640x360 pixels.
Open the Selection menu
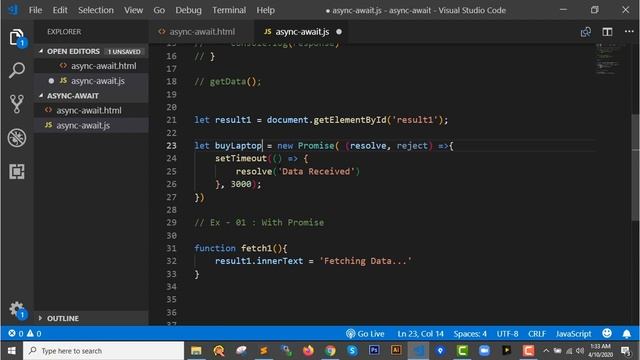96,10
